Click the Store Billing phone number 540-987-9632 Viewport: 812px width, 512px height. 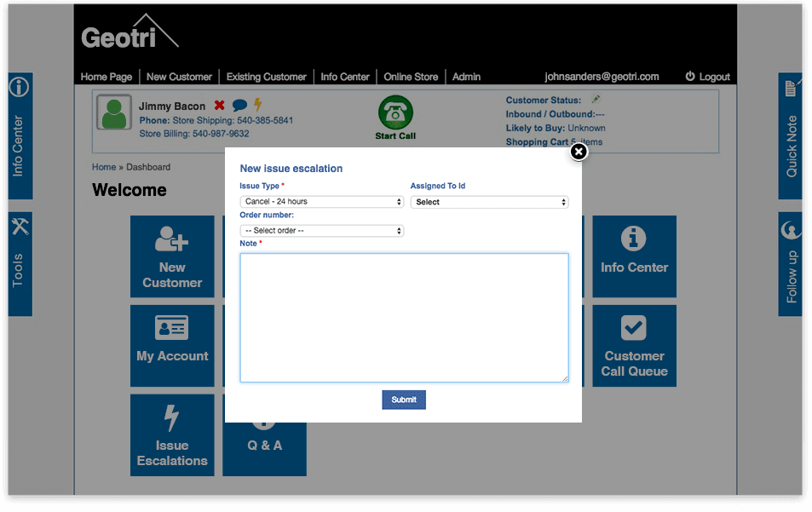coord(221,134)
